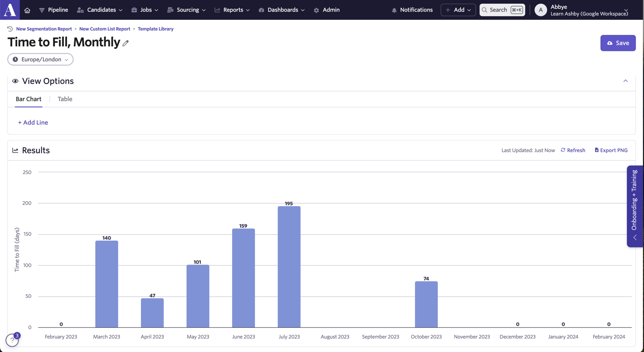Open the user avatar A
Image resolution: width=644 pixels, height=352 pixels.
(x=541, y=10)
